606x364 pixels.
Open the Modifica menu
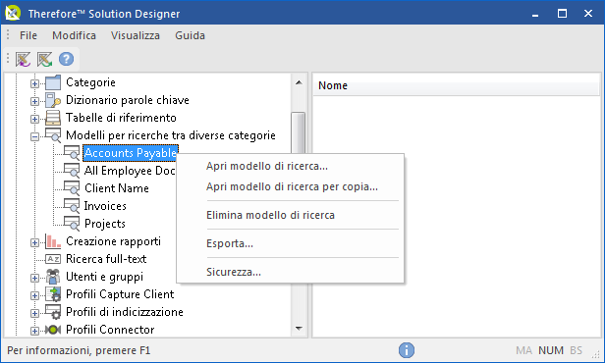(75, 35)
